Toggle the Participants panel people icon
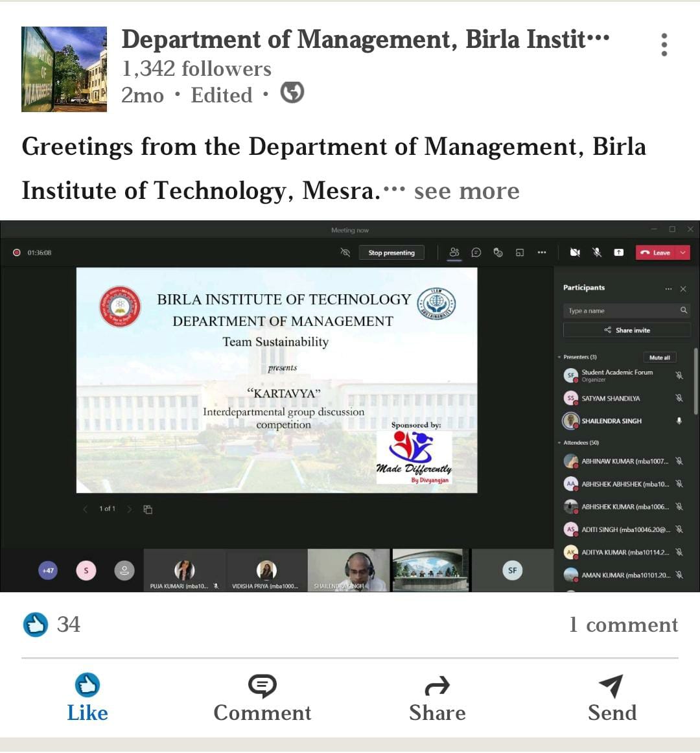This screenshot has width=700, height=753. click(454, 253)
